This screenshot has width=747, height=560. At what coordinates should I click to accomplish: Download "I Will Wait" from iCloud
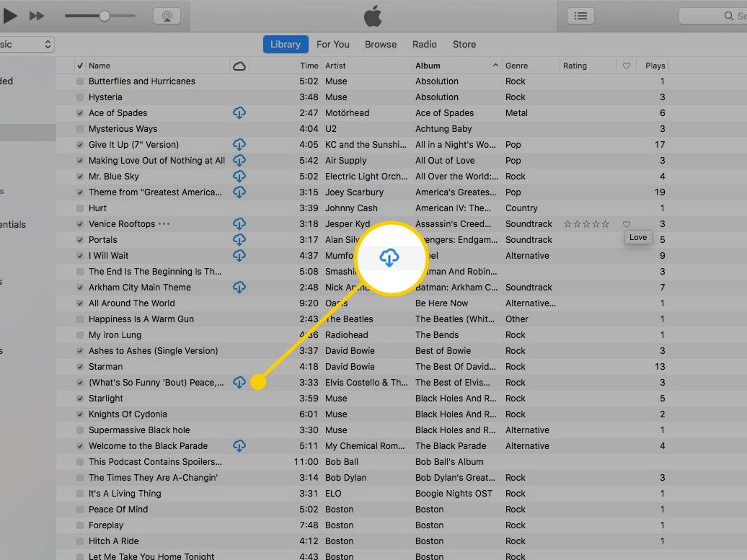pyautogui.click(x=239, y=255)
